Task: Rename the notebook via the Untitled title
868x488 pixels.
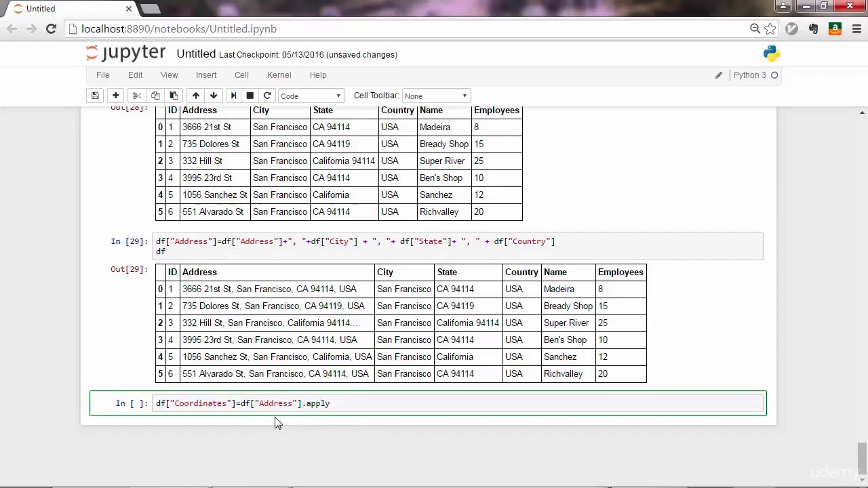Action: point(196,54)
